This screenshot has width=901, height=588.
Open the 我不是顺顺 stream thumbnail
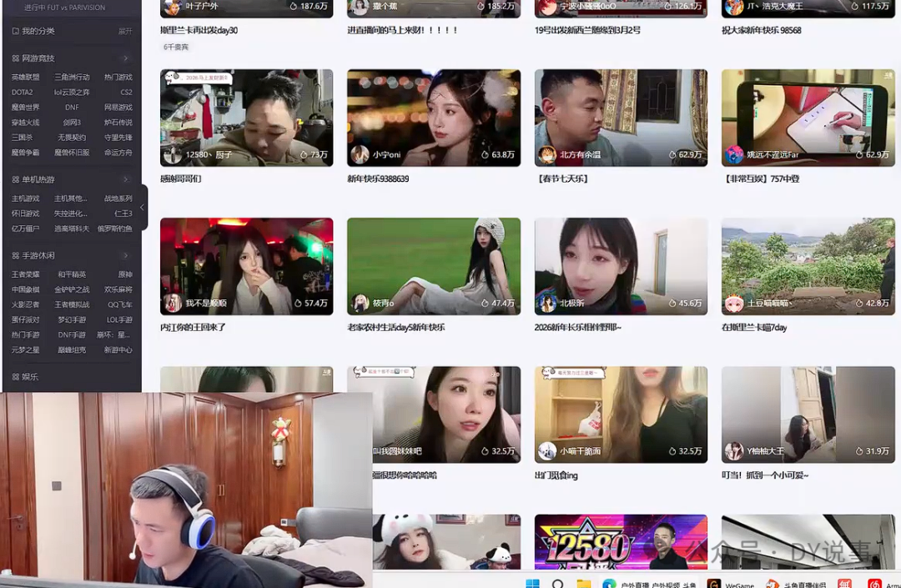tap(246, 266)
